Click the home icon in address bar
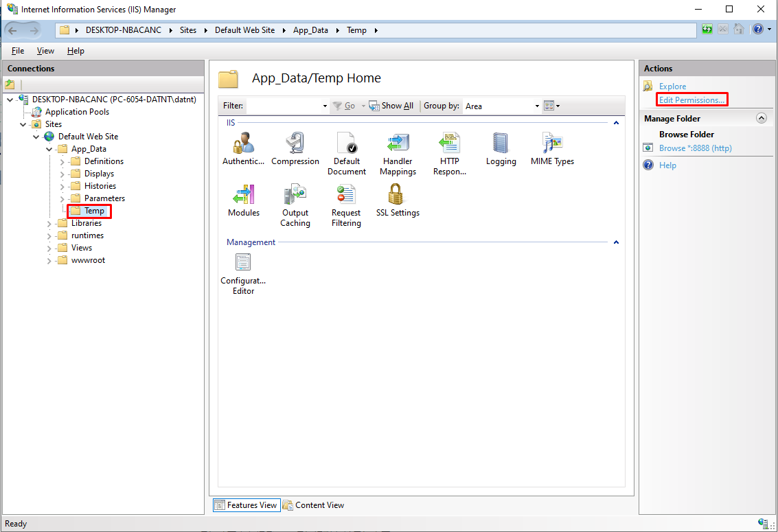The height and width of the screenshot is (532, 778). click(x=739, y=30)
